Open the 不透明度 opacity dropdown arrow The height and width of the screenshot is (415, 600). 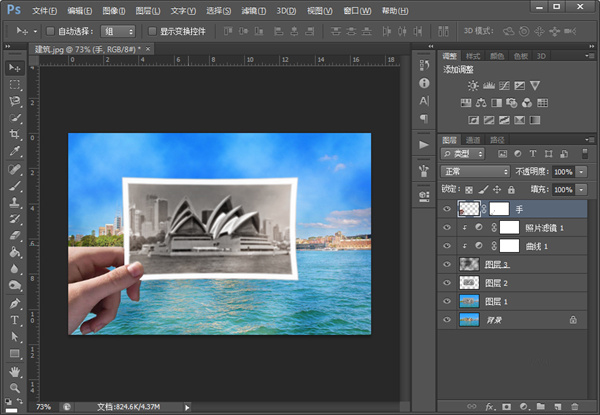[583, 171]
